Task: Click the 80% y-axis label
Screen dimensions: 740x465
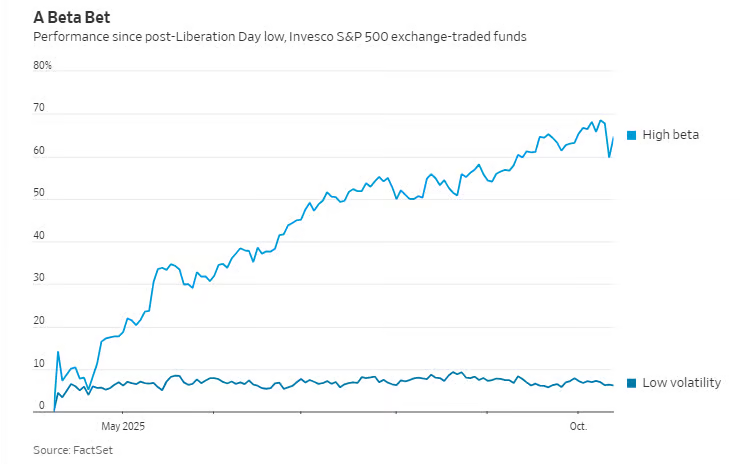Action: [x=42, y=65]
